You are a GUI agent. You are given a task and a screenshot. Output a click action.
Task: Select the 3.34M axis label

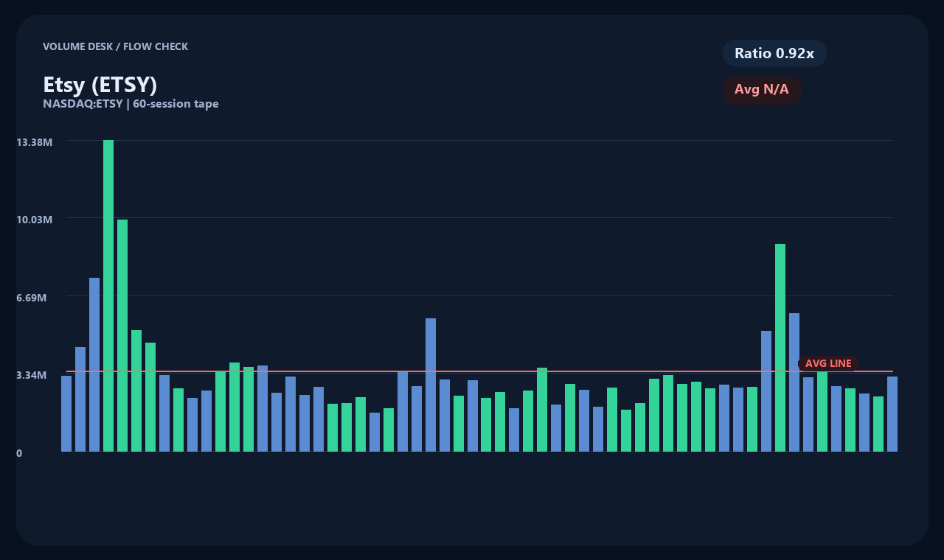click(32, 375)
